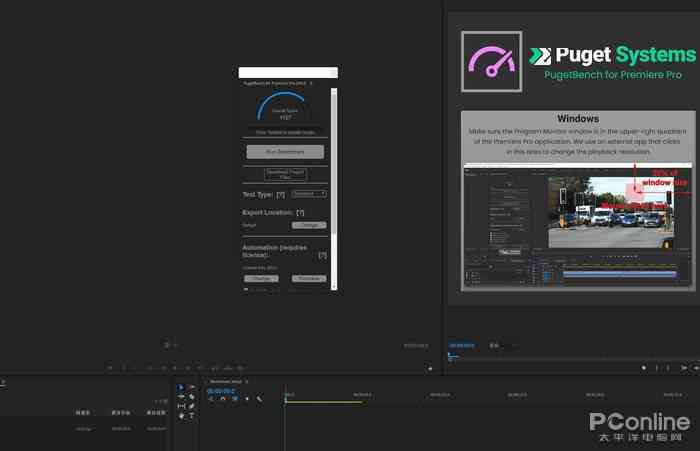Open the timeline sequence tab menu
This screenshot has width=700, height=451.
pos(246,382)
